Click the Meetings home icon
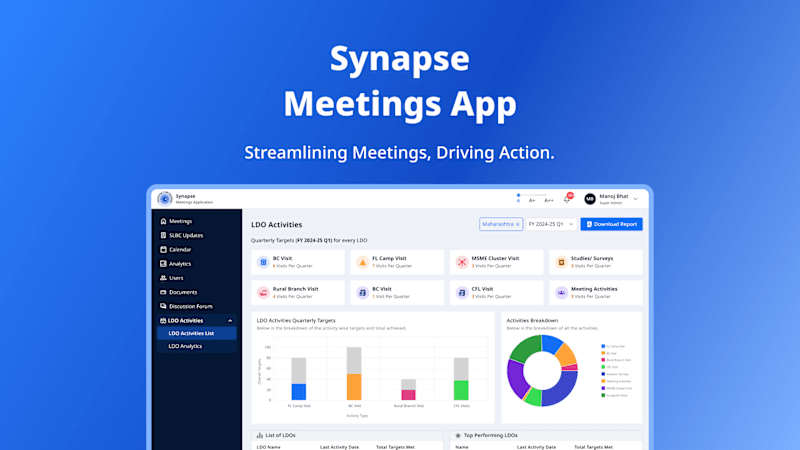This screenshot has height=450, width=800. (163, 221)
